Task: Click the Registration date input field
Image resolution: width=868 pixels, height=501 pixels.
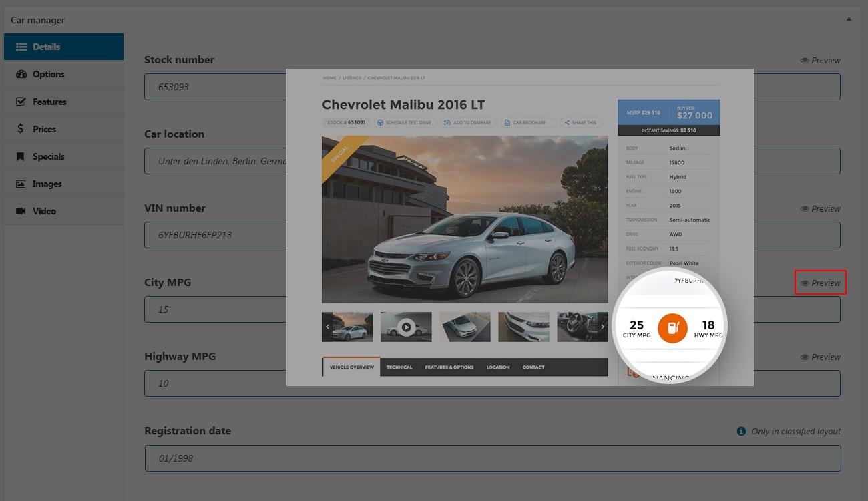Action: tap(492, 458)
